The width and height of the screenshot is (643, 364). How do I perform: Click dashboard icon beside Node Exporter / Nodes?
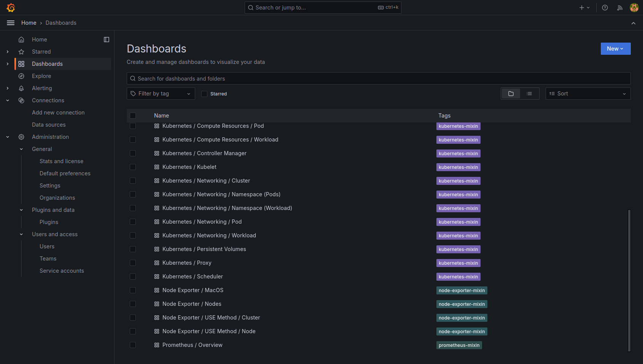click(157, 304)
